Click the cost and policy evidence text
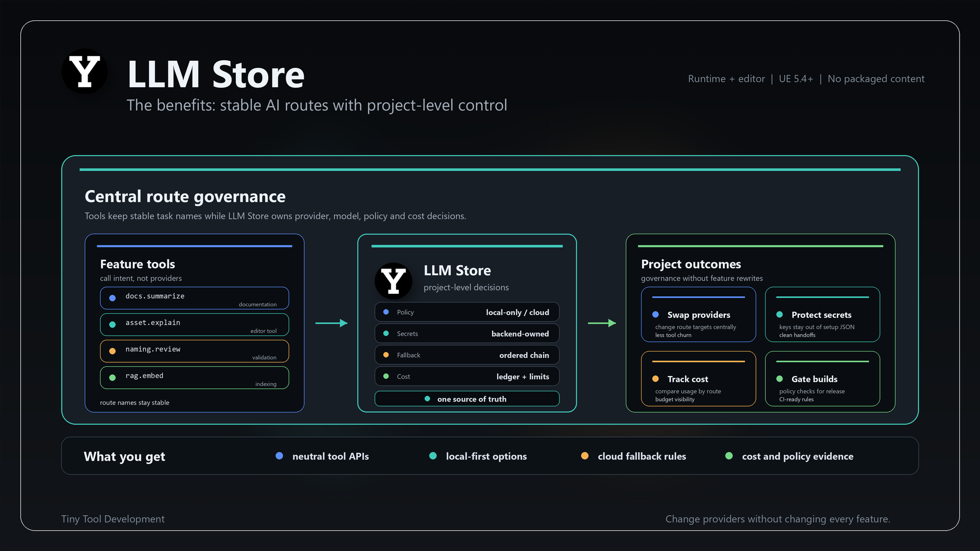980x551 pixels. 797,456
